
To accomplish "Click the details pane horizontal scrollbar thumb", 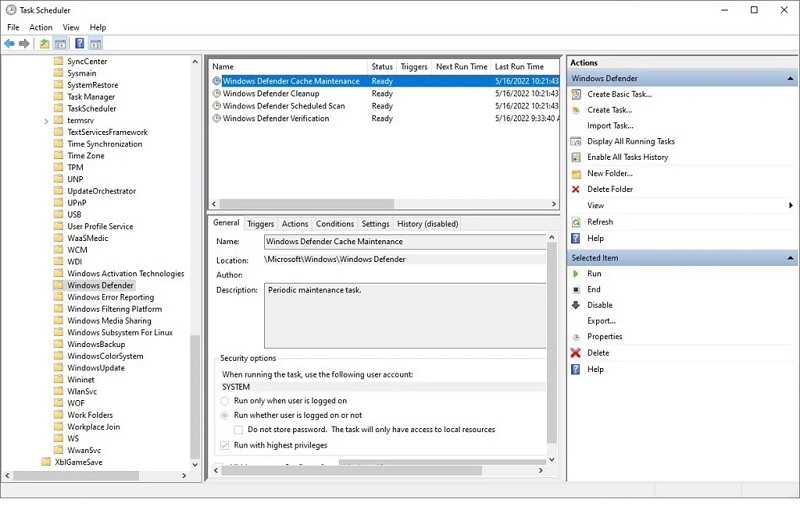I will pyautogui.click(x=352, y=471).
